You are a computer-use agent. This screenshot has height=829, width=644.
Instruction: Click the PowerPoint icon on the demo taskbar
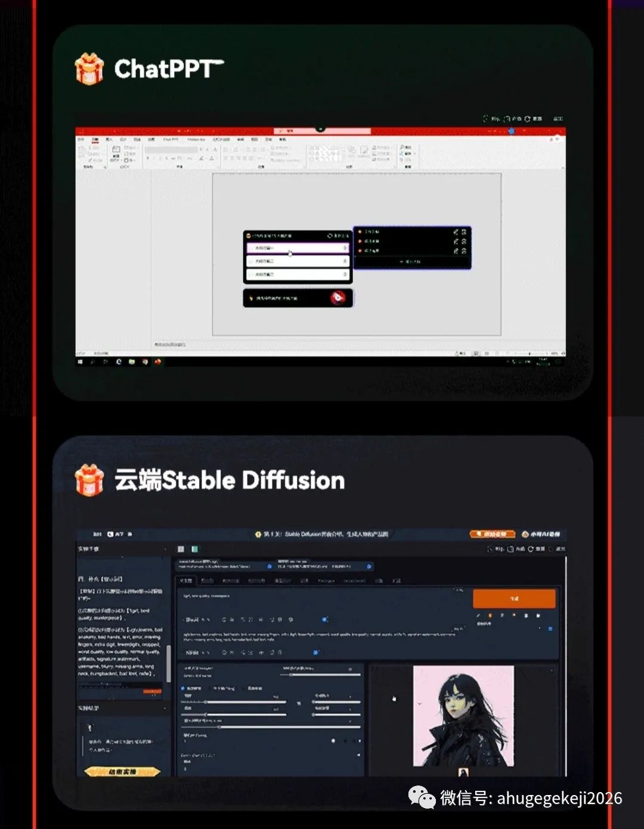pos(158,361)
